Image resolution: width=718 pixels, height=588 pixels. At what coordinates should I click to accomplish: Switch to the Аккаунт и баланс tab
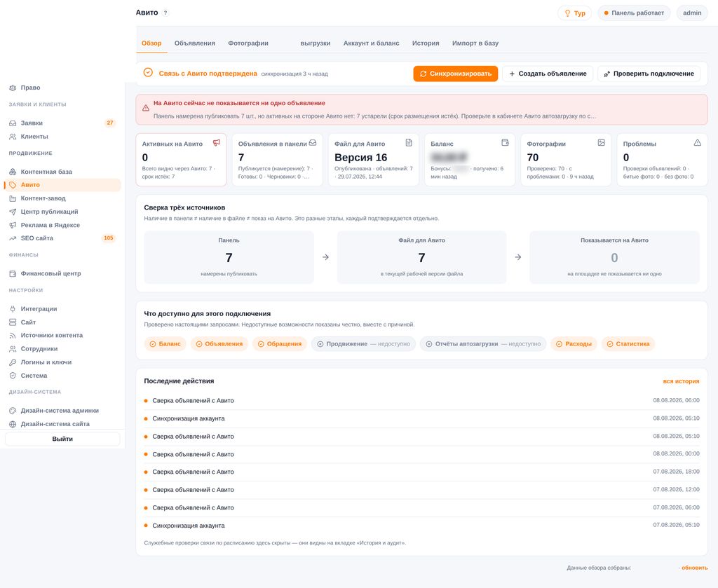tap(372, 43)
